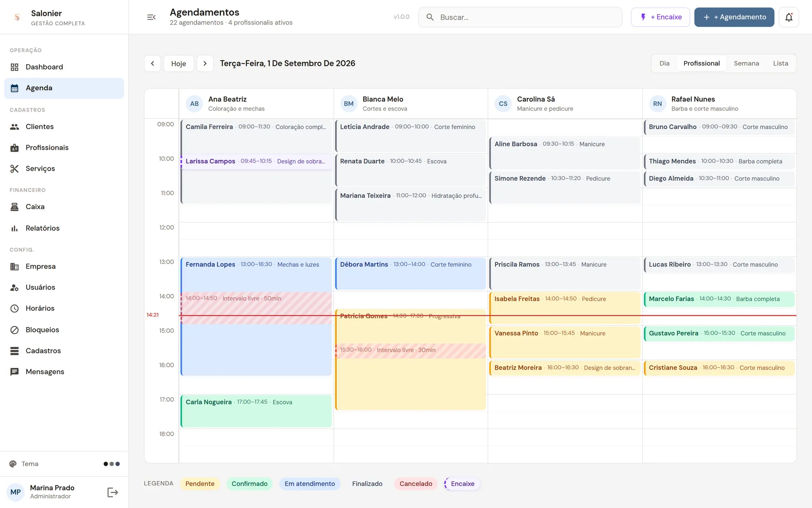This screenshot has height=508, width=812.
Task: Click the Salonier logo icon
Action: pos(17,17)
